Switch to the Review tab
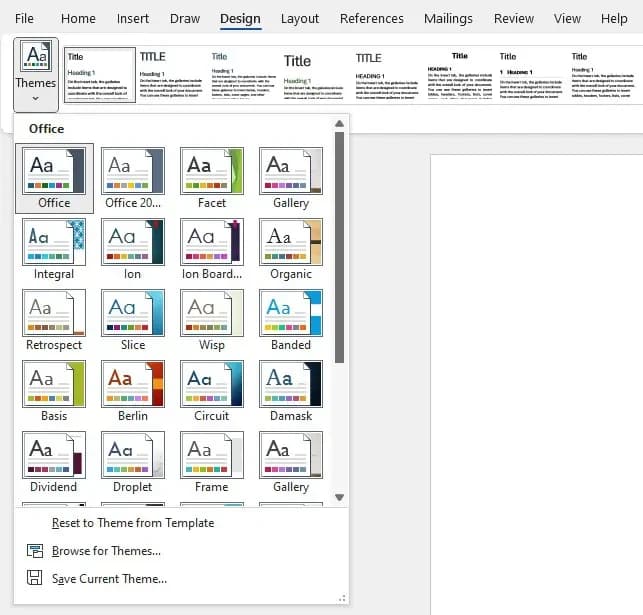The height and width of the screenshot is (615, 643). 514,18
